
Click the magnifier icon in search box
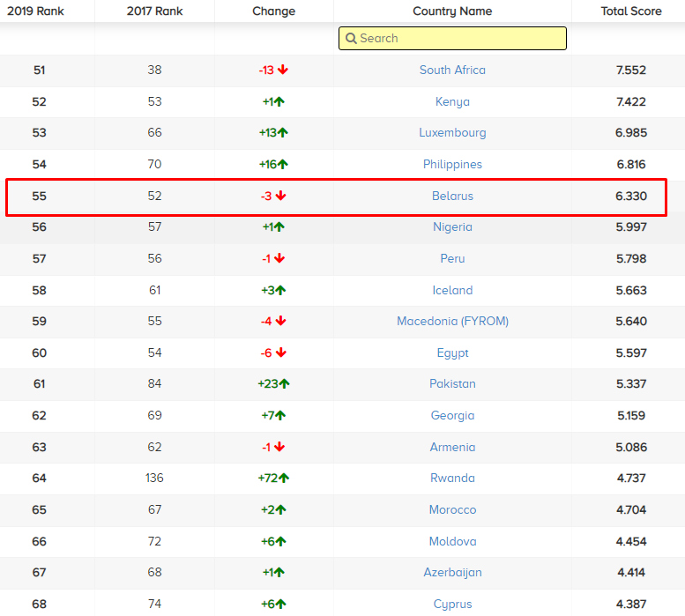point(351,39)
